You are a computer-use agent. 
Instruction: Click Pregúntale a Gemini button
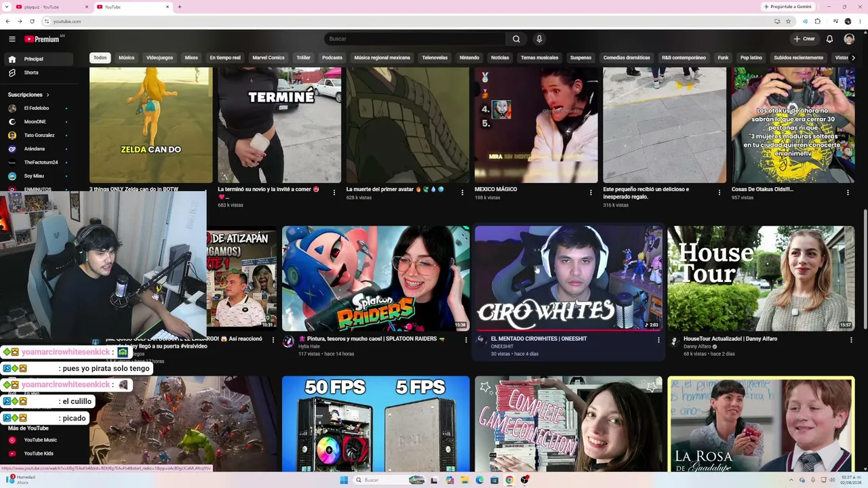click(x=787, y=7)
